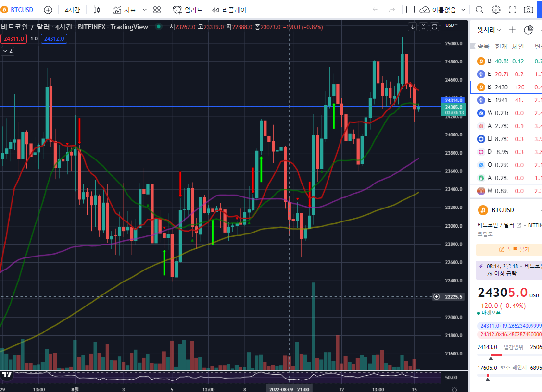Click the compare/add symbol plus icon
The width and height of the screenshot is (542, 392).
pyautogui.click(x=48, y=10)
